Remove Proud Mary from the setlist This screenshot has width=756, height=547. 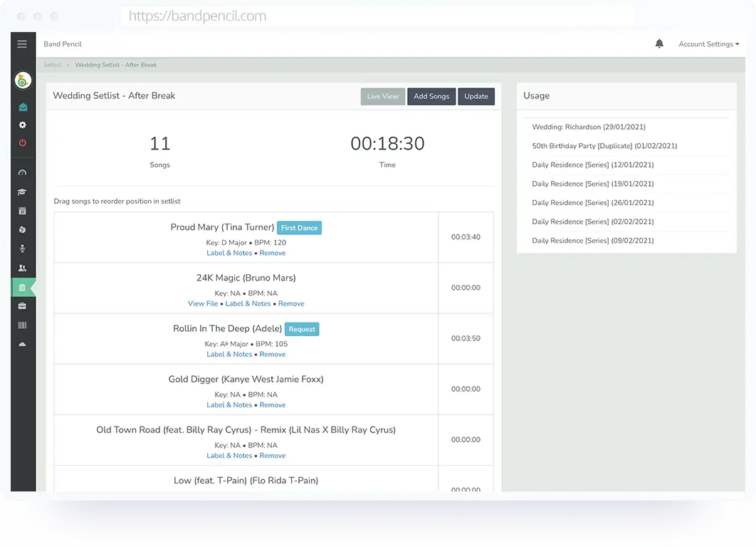[273, 253]
